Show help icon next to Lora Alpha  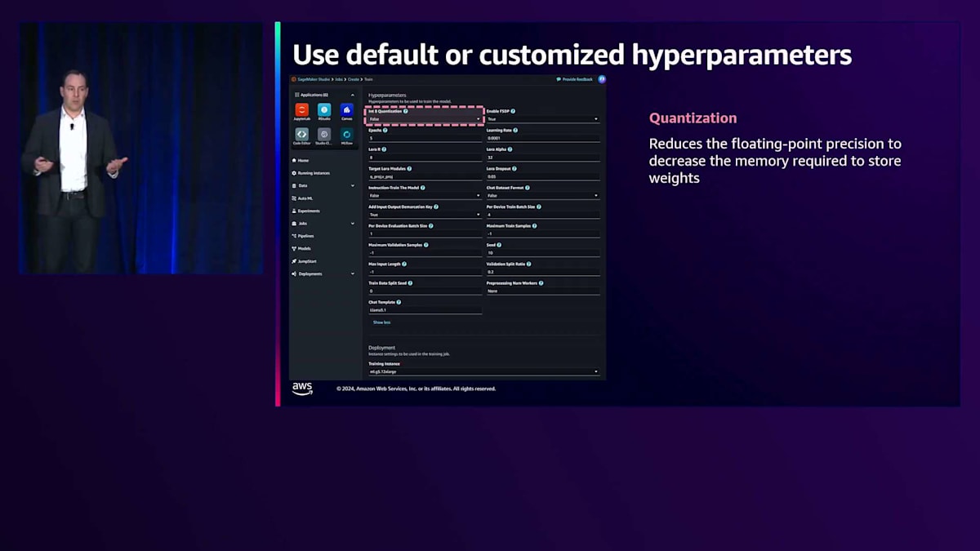[x=510, y=149]
